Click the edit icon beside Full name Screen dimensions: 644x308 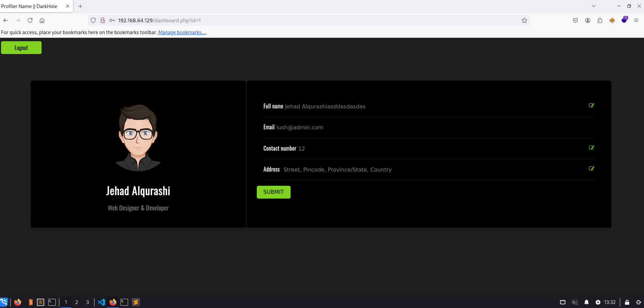(x=591, y=105)
